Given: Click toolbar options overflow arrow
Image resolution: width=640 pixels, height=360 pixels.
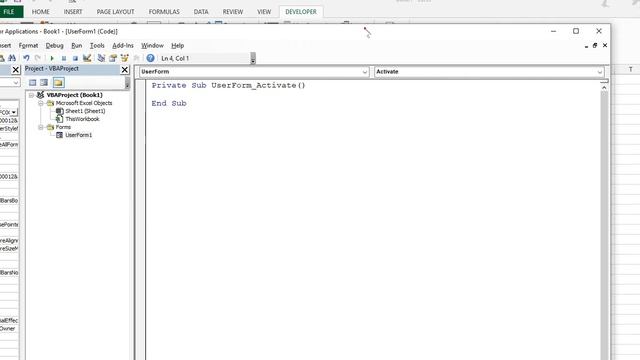Looking at the screenshot, I should tap(253, 59).
